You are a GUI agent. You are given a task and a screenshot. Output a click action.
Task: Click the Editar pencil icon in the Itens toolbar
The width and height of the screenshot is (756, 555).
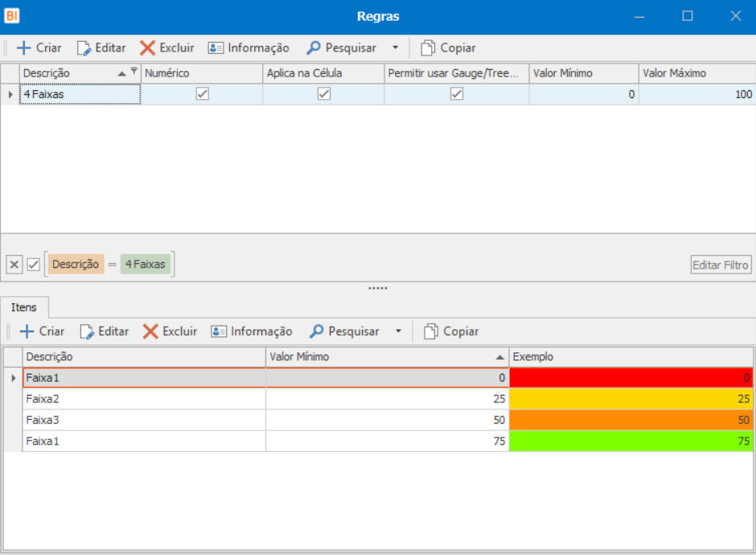pos(87,331)
